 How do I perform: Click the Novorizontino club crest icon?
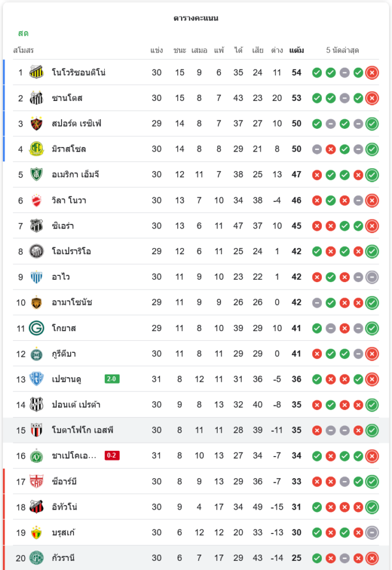coord(36,72)
